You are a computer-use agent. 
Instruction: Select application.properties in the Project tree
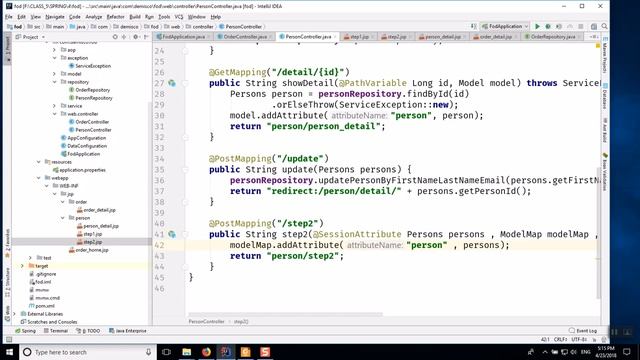tap(79, 170)
